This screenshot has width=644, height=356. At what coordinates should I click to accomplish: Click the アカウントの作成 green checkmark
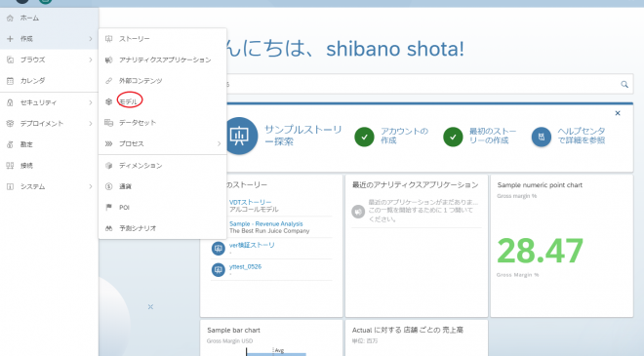coord(364,137)
